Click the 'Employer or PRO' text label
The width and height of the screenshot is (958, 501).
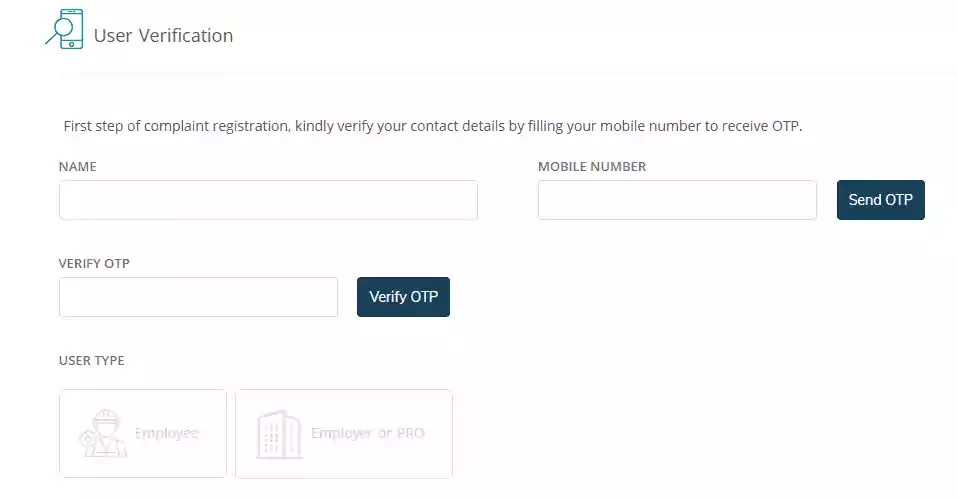pyautogui.click(x=368, y=433)
